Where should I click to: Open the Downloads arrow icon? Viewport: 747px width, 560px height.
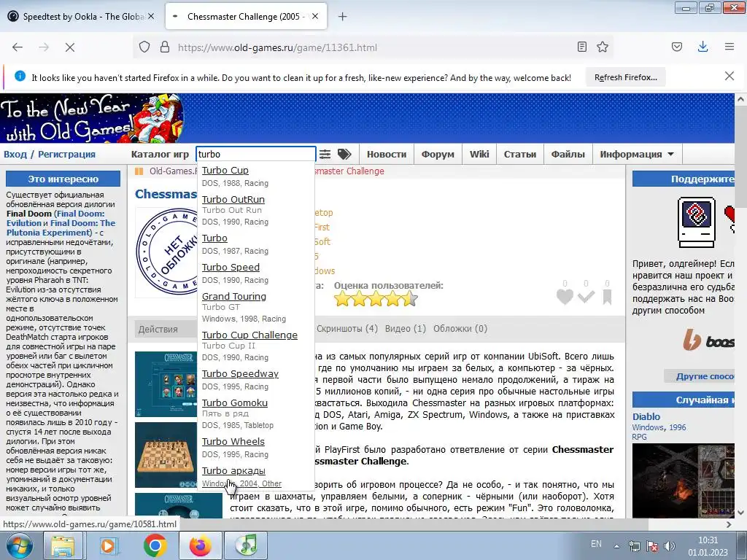(703, 47)
